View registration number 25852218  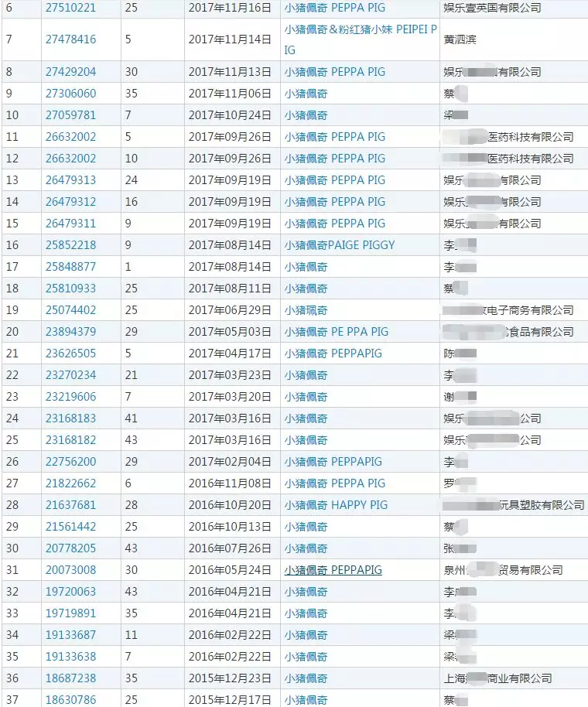70,245
